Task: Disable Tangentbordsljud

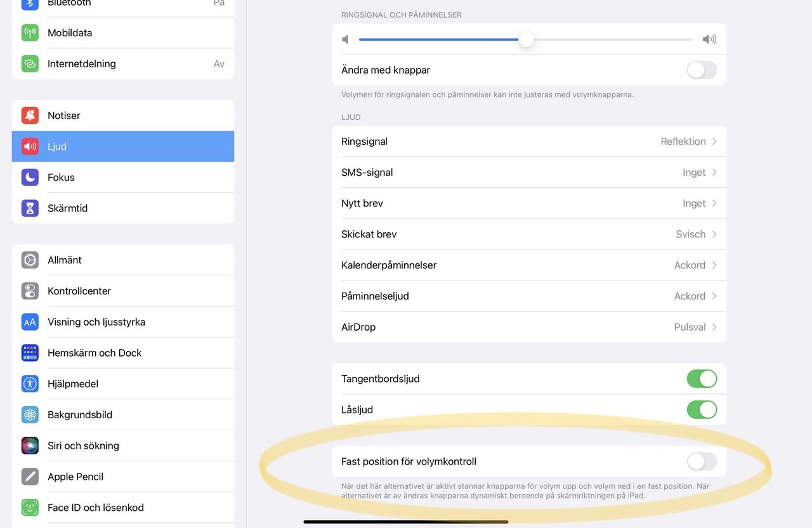Action: tap(701, 378)
